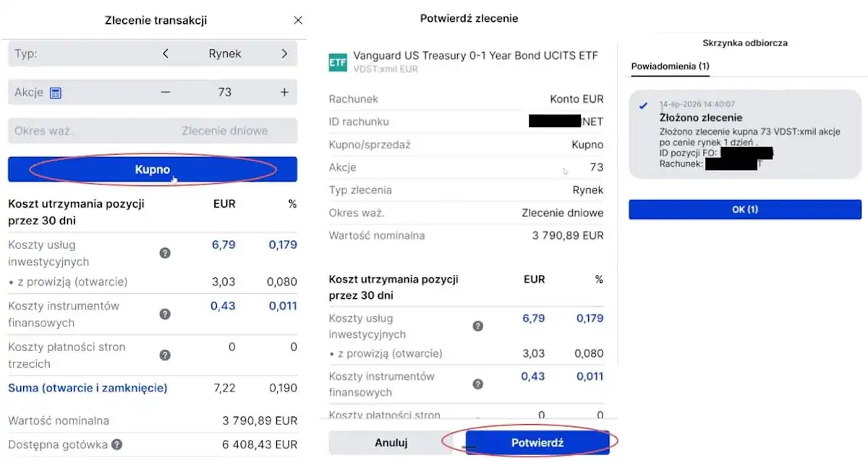This screenshot has height=466, width=868.
Task: Increase share quantity with plus button
Action: [x=284, y=92]
